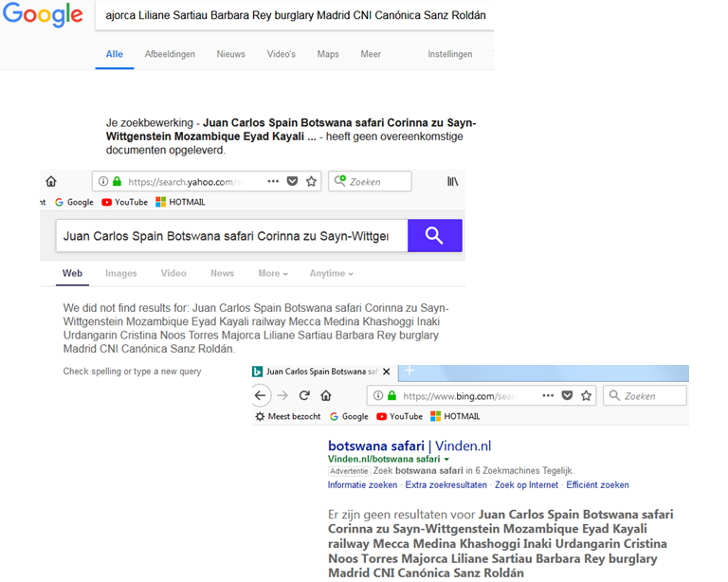
Task: Click the Advertentie label
Action: tap(349, 471)
